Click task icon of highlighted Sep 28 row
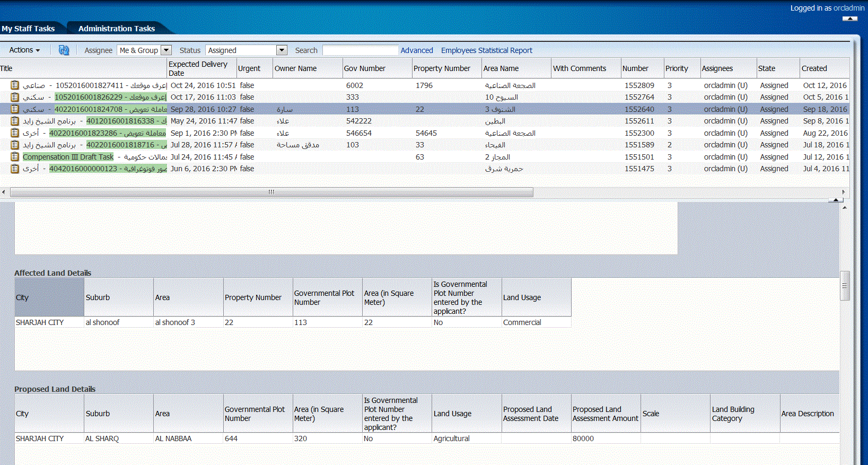The height and width of the screenshot is (465, 868). click(x=15, y=109)
